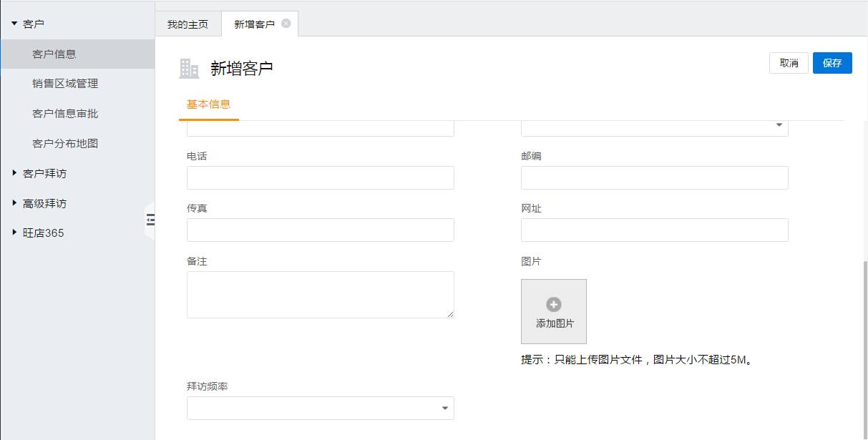Click into the 备注 text area
Viewport: 868px width, 440px height.
[x=321, y=295]
